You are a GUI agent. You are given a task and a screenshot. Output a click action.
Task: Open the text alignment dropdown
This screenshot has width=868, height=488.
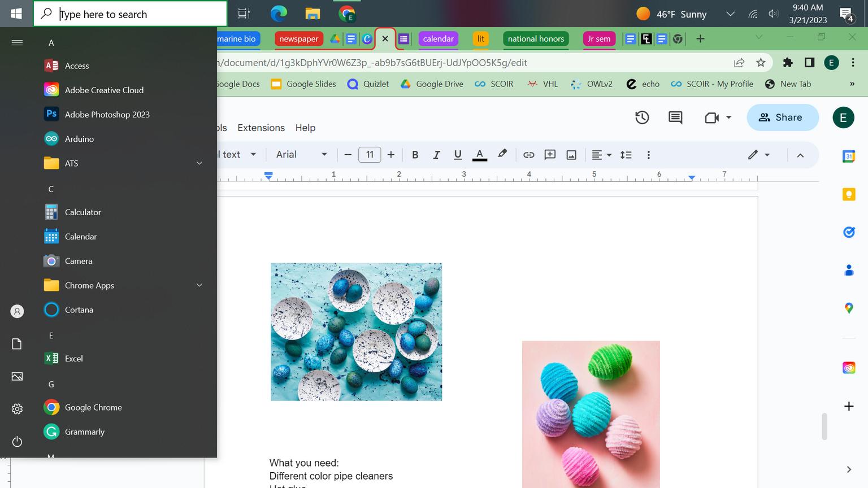(x=601, y=155)
